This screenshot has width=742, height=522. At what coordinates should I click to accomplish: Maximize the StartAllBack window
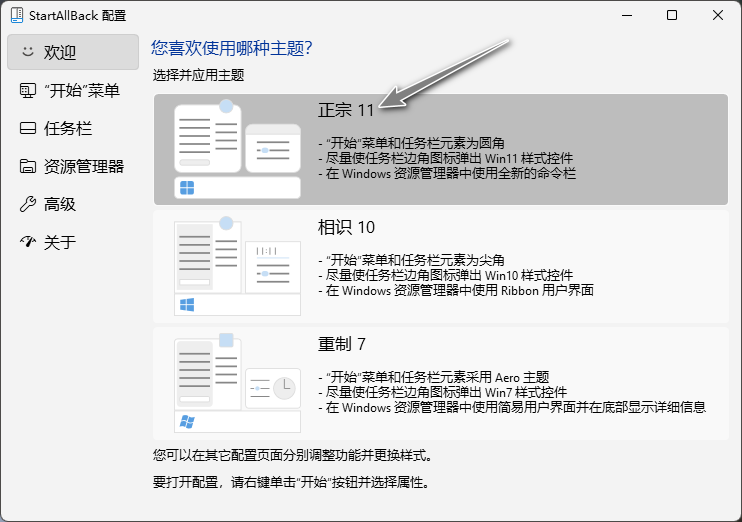(x=671, y=15)
